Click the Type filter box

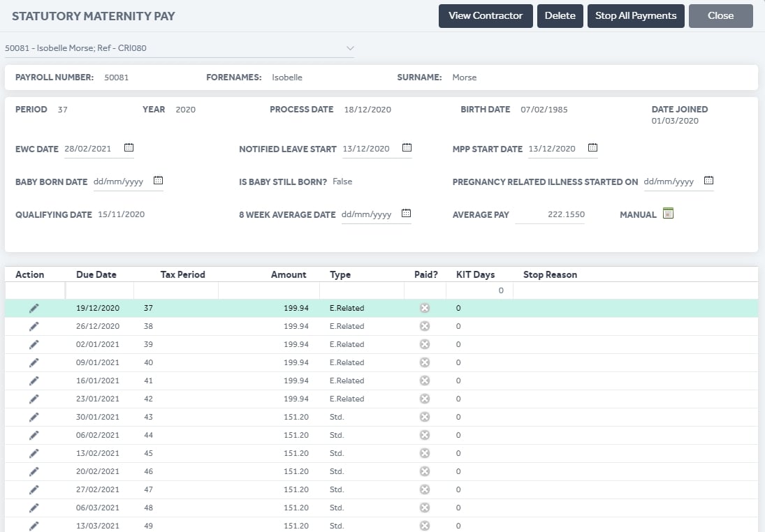coord(362,290)
